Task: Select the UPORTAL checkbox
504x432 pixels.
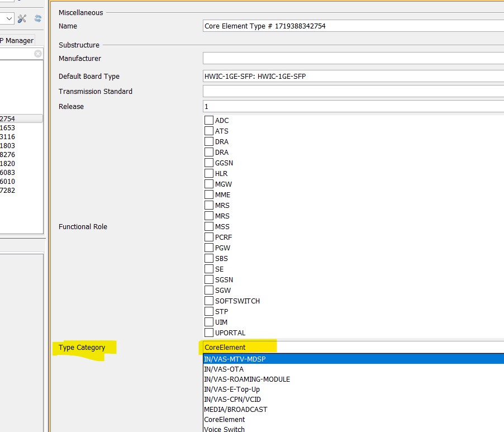Action: [x=209, y=333]
